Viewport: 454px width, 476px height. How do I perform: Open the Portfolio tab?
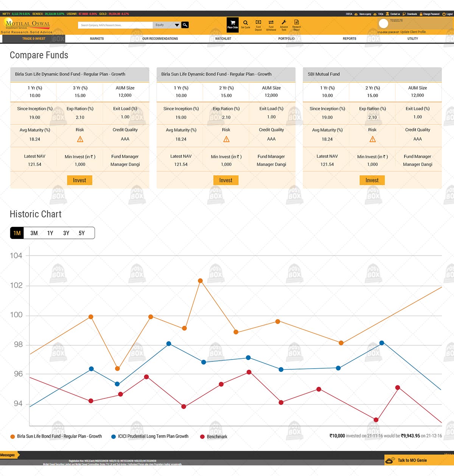[x=286, y=39]
